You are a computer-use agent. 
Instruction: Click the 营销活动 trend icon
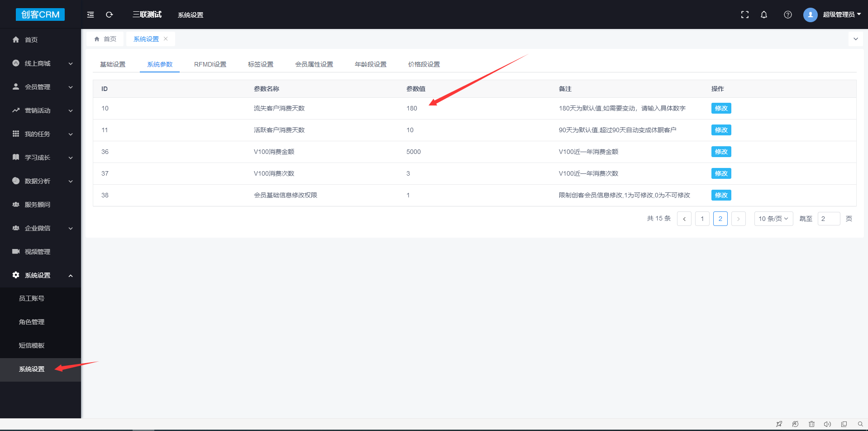[x=16, y=110]
